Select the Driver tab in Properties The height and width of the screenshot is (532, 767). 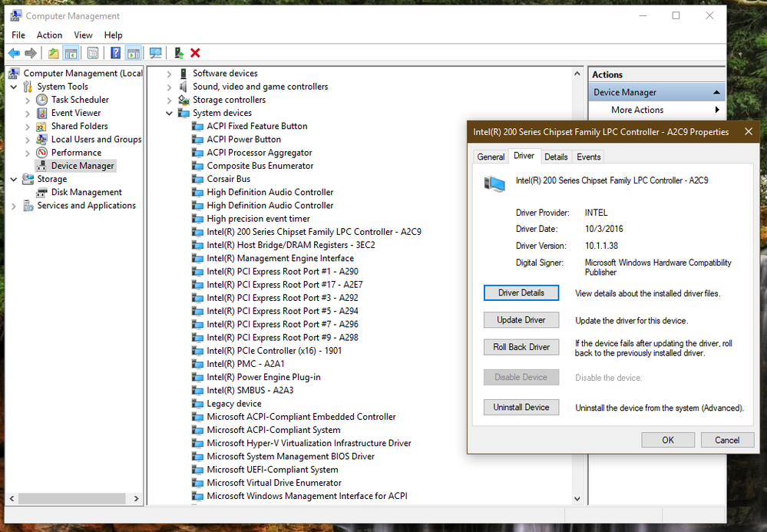click(524, 156)
